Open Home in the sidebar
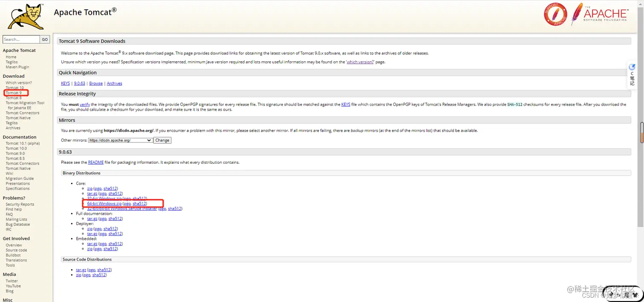This screenshot has height=302, width=644. (11, 57)
